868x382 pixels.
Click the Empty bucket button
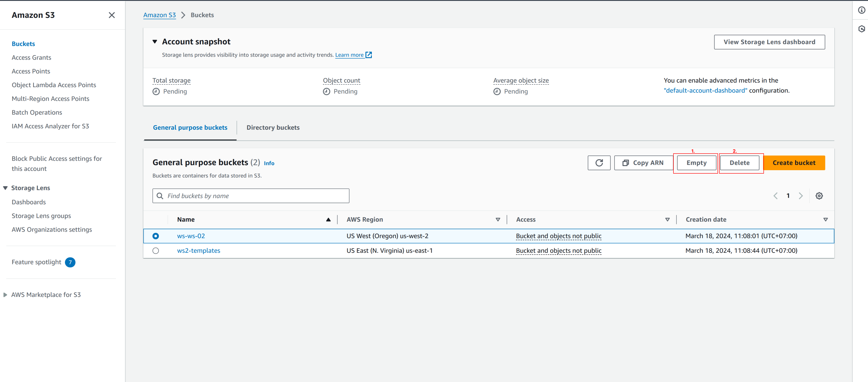[696, 163]
